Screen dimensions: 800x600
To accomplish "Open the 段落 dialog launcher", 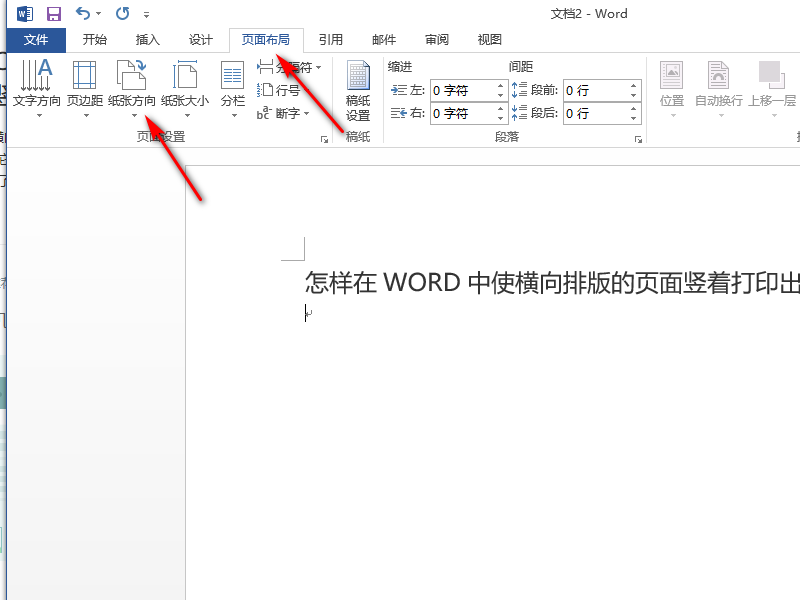I will [x=638, y=139].
